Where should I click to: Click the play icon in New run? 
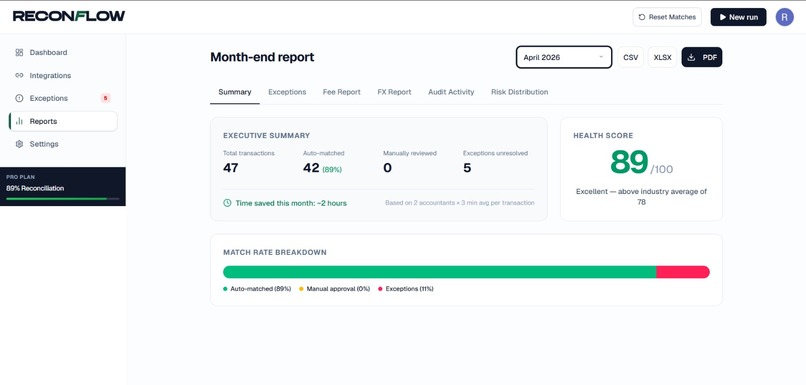[723, 17]
